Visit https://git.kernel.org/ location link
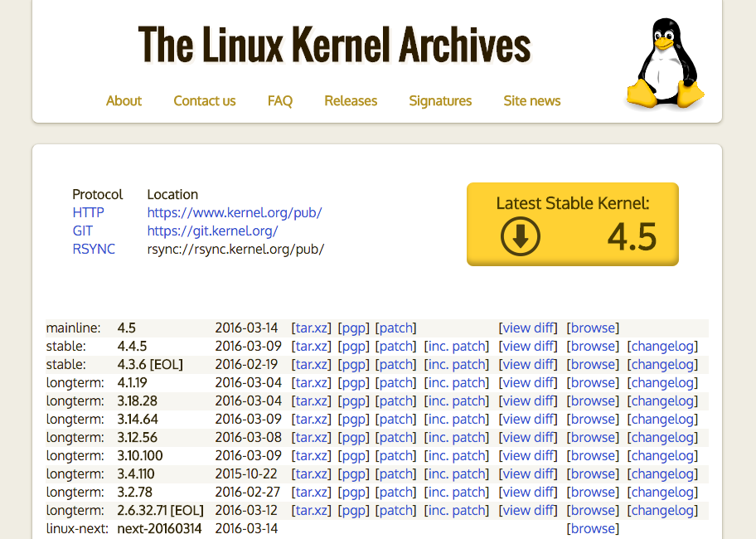The height and width of the screenshot is (539, 756). (x=212, y=231)
